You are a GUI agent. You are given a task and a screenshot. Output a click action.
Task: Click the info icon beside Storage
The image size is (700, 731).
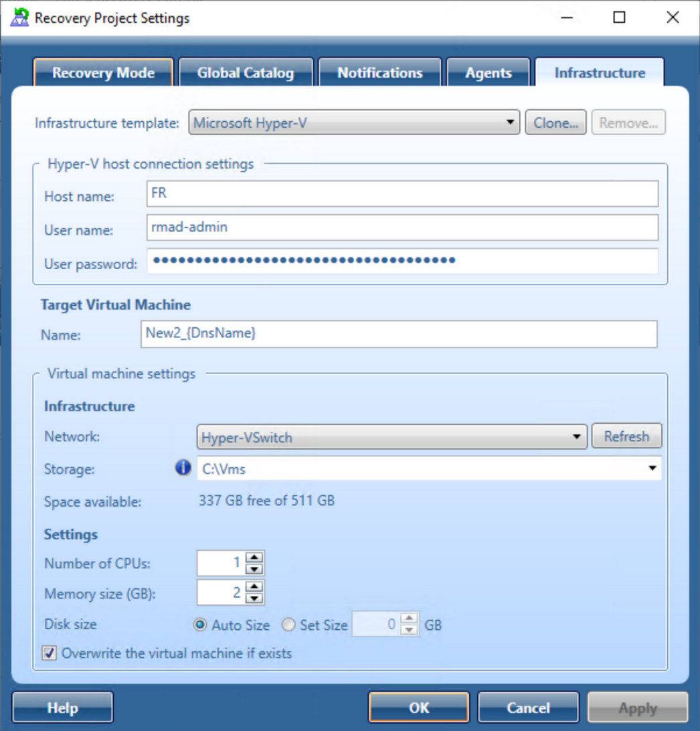click(x=182, y=468)
